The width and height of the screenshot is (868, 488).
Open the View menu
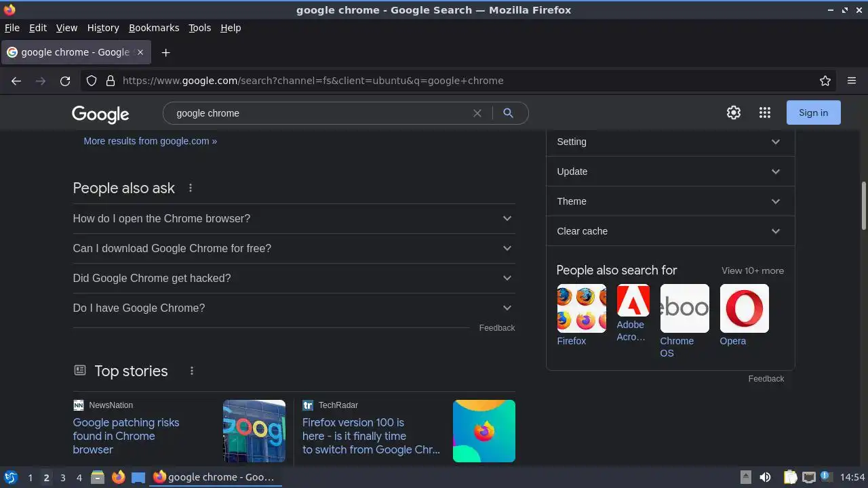(x=66, y=28)
